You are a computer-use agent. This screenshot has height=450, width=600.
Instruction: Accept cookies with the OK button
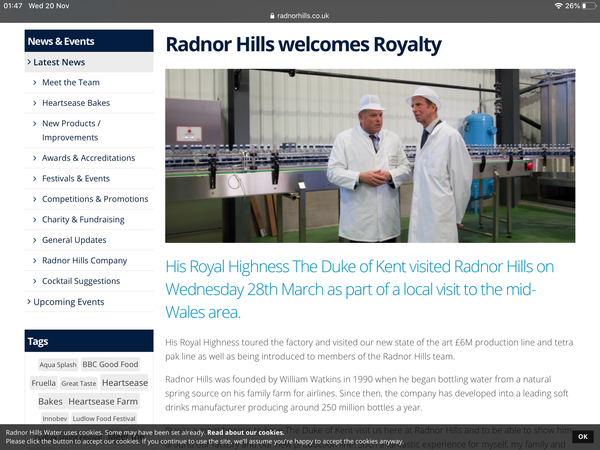(583, 437)
